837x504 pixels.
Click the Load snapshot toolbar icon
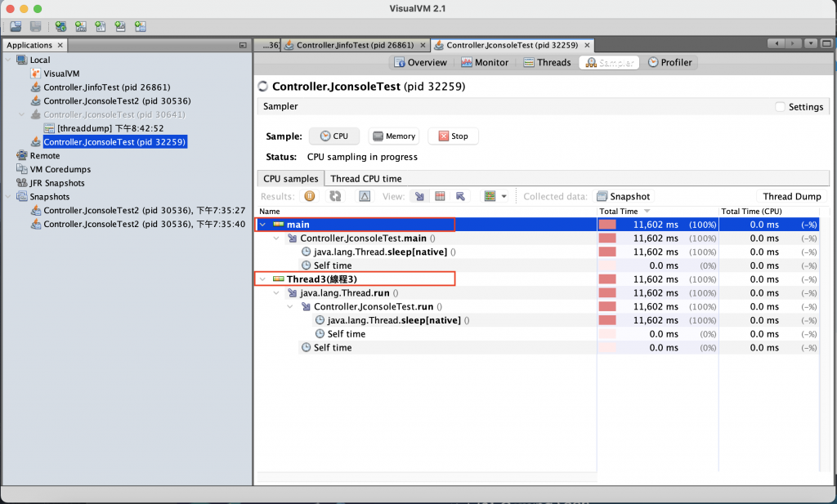tap(16, 26)
